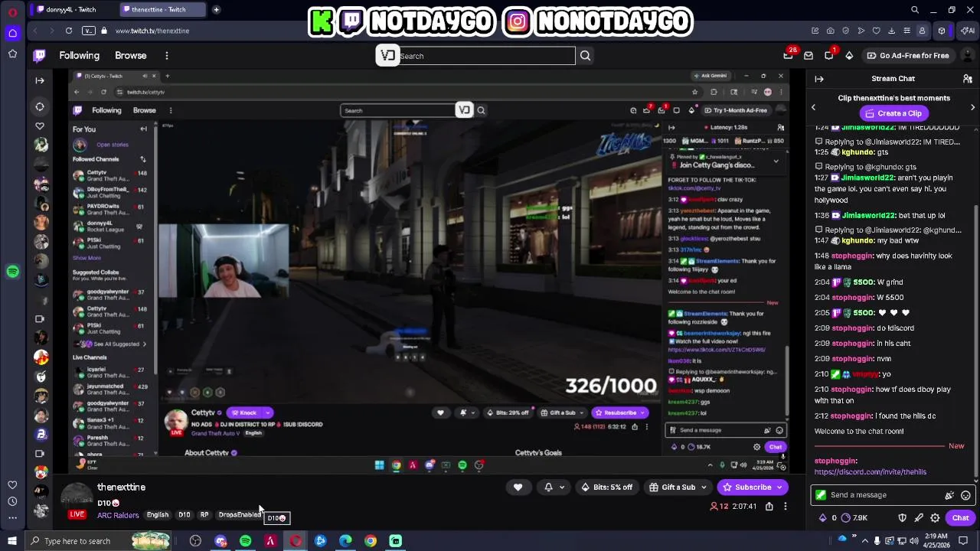
Task: Open a new browser tab
Action: pyautogui.click(x=217, y=10)
